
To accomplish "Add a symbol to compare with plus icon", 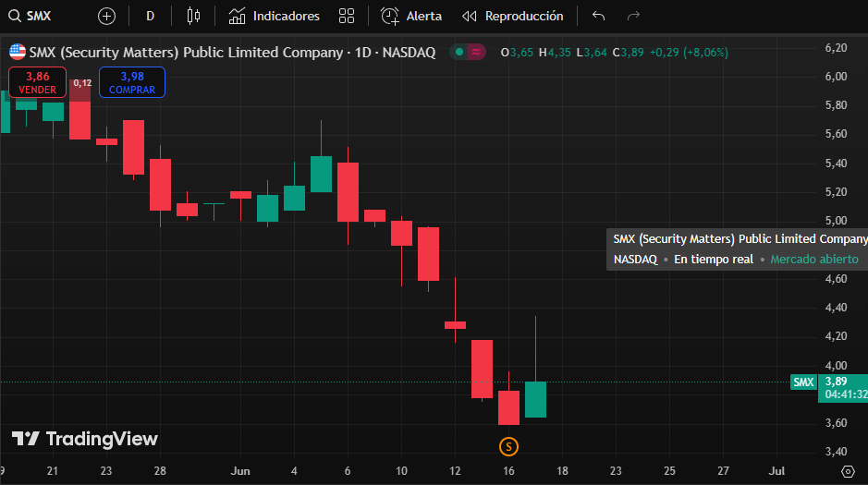I will (106, 16).
